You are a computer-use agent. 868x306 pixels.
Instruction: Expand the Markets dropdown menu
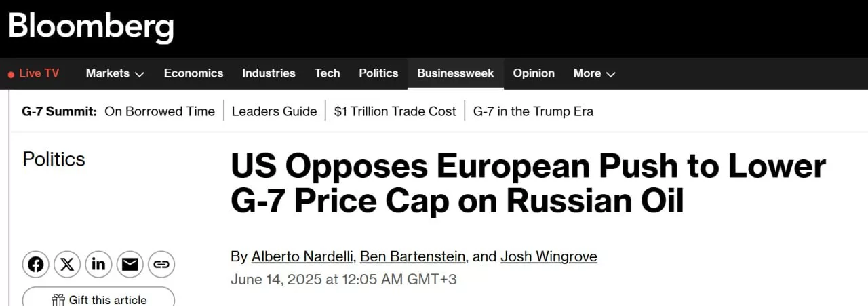[115, 73]
